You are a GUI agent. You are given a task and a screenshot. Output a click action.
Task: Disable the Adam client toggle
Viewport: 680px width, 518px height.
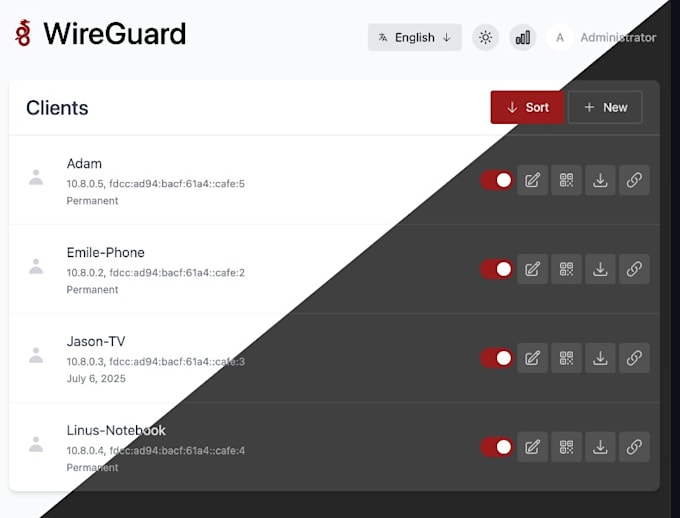[x=497, y=180]
